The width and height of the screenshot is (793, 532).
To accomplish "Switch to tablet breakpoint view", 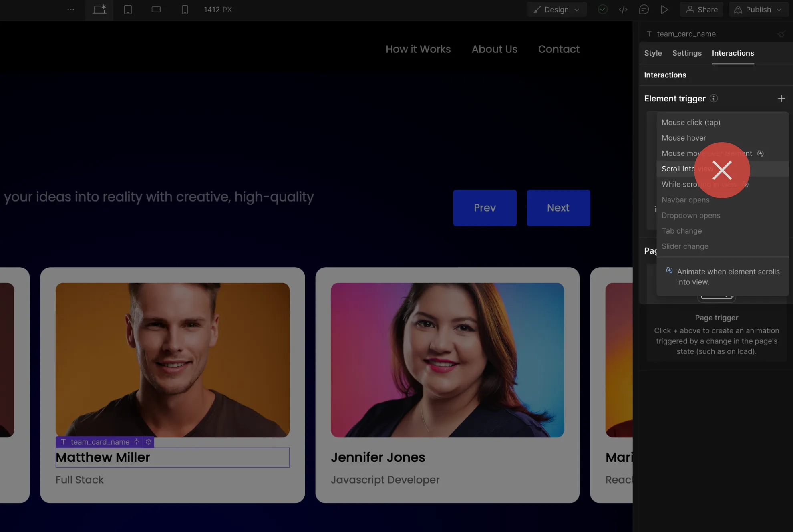I will (128, 10).
